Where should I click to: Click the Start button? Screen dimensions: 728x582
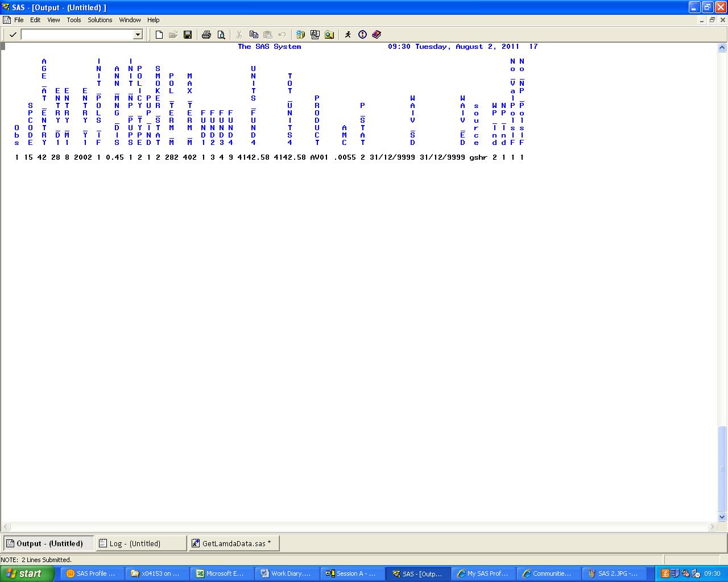pos(27,573)
